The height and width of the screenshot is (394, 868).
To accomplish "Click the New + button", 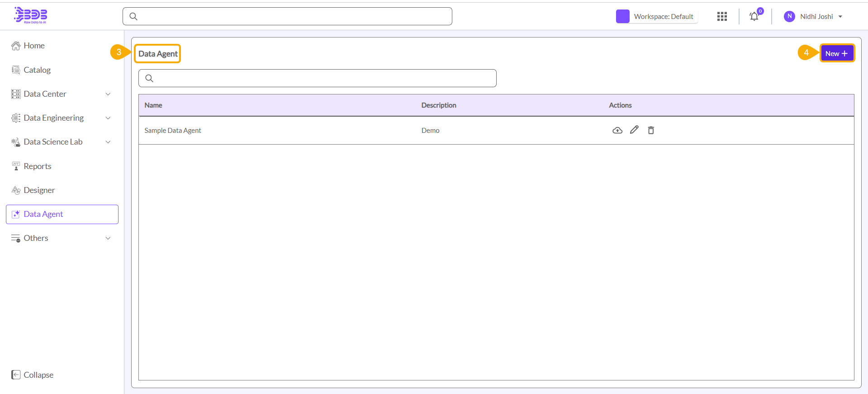I will (x=837, y=53).
